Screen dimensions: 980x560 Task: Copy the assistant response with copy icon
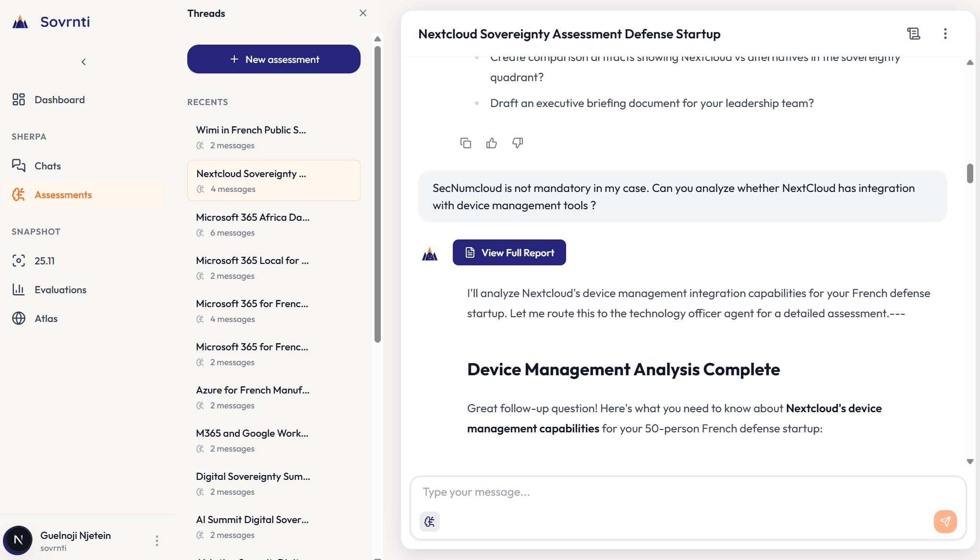tap(465, 143)
